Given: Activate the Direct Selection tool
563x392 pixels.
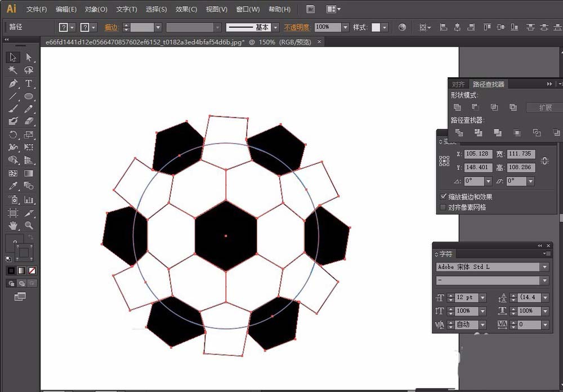Looking at the screenshot, I should coord(29,57).
